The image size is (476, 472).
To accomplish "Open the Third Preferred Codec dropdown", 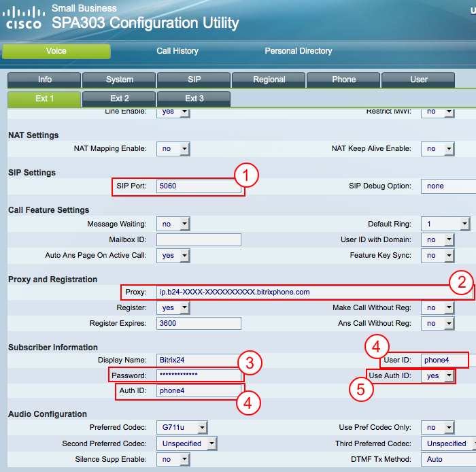I will click(448, 443).
